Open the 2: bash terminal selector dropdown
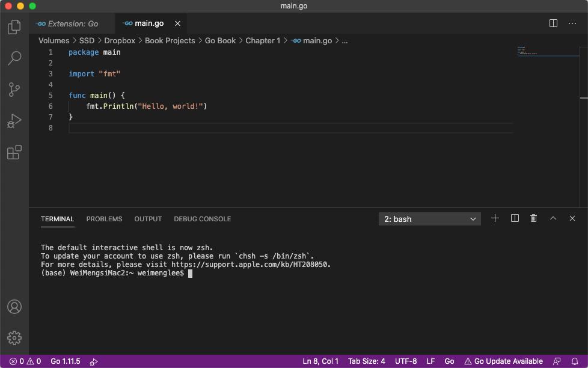Image resolution: width=588 pixels, height=368 pixels. pyautogui.click(x=430, y=219)
